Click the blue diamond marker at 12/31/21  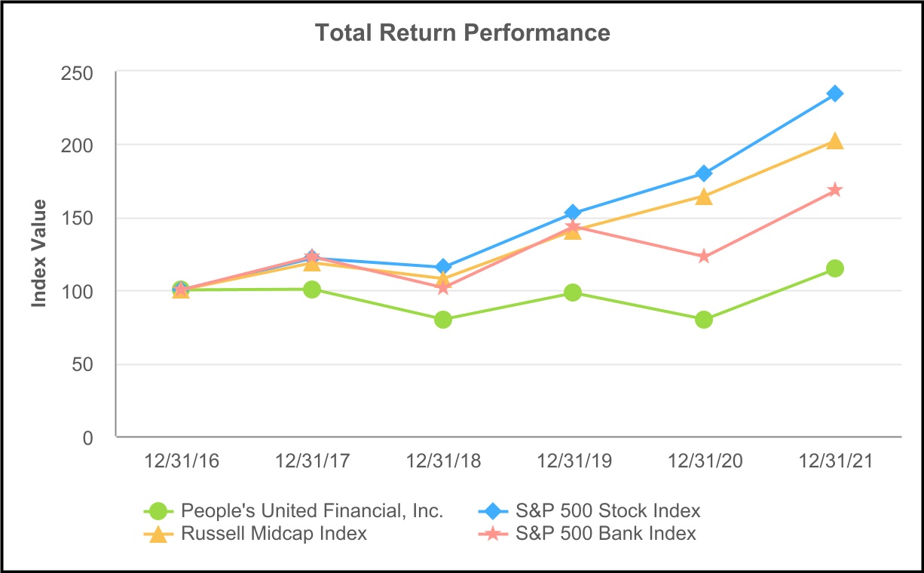834,93
